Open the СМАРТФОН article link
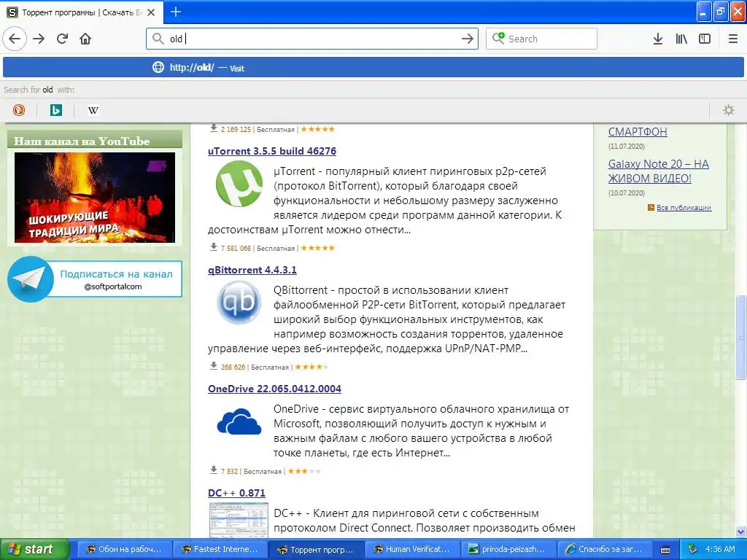 coord(638,132)
